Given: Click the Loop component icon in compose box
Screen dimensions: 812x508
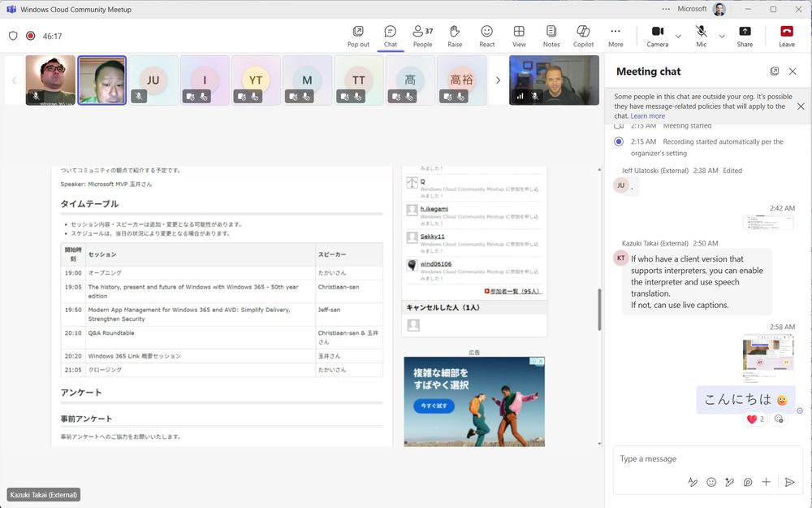Looking at the screenshot, I should tap(748, 482).
